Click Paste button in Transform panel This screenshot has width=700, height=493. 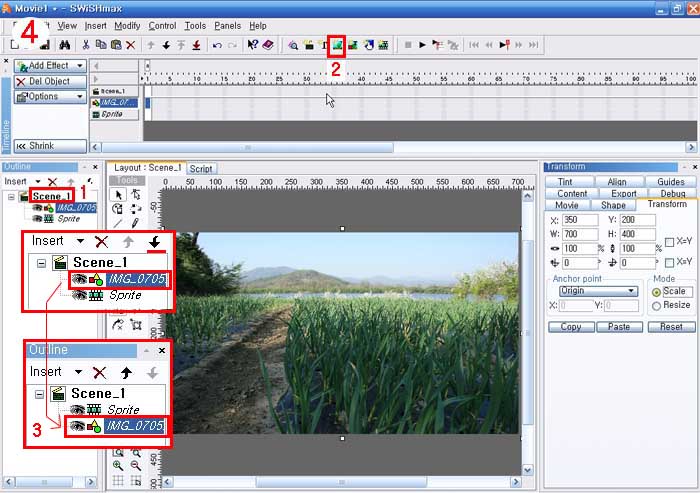click(619, 327)
